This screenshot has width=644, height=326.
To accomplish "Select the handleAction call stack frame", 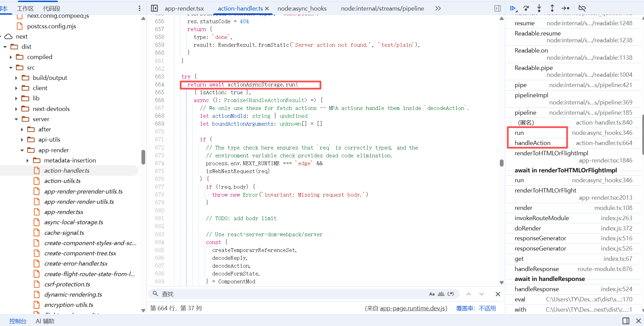I will tap(533, 143).
